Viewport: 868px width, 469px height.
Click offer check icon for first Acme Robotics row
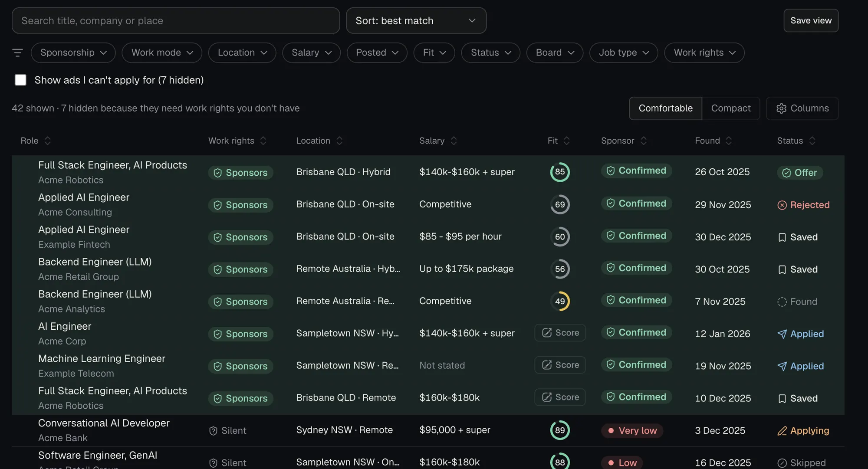click(x=786, y=173)
